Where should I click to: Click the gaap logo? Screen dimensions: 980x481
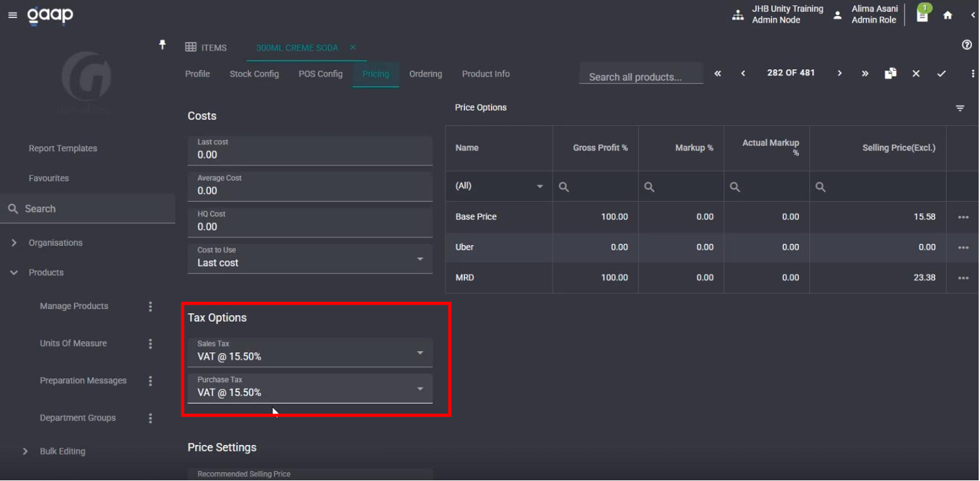coord(50,15)
